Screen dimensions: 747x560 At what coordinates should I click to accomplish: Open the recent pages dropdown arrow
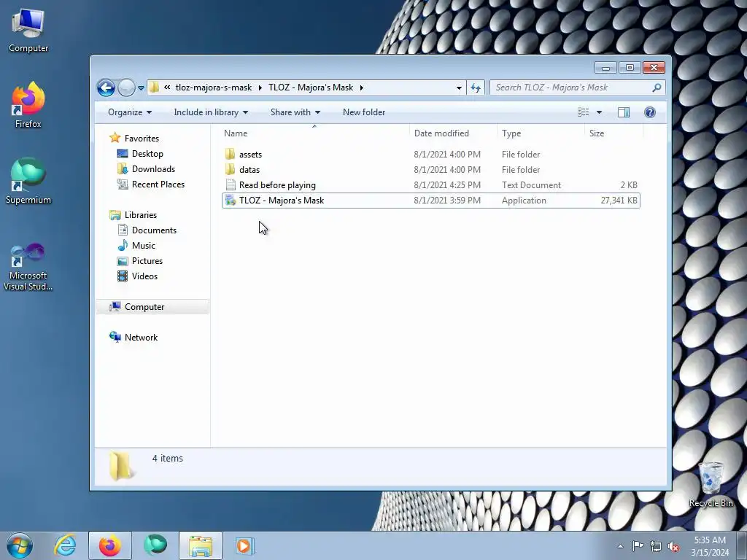141,88
